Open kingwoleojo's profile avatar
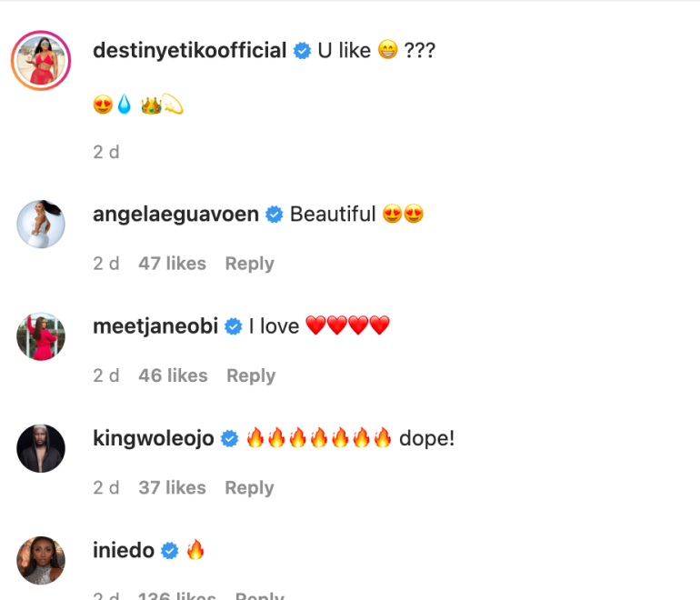Screen dimensions: 700x600 (x=41, y=448)
